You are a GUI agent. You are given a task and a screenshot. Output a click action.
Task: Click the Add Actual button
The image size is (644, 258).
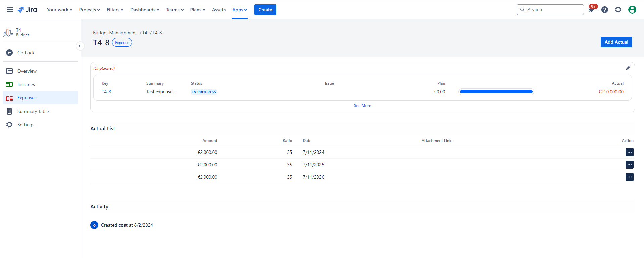[x=616, y=42]
